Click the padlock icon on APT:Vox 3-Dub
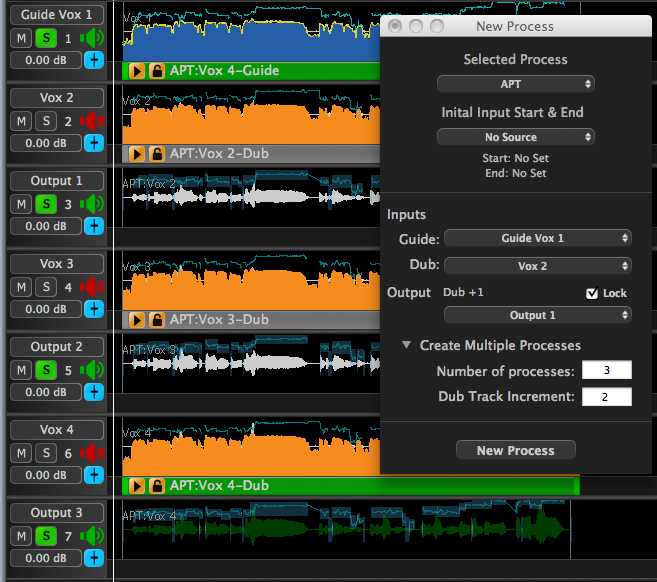The image size is (657, 582). (157, 320)
